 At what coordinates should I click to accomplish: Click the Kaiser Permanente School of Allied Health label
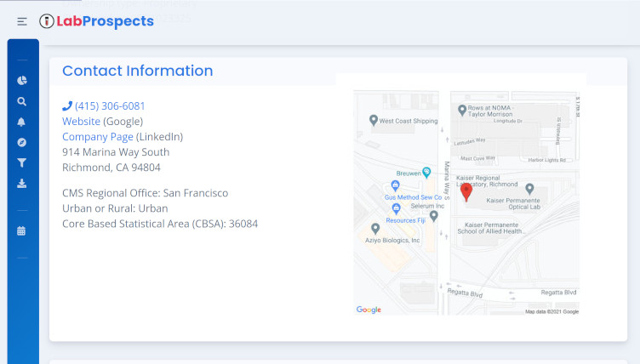tap(491, 228)
